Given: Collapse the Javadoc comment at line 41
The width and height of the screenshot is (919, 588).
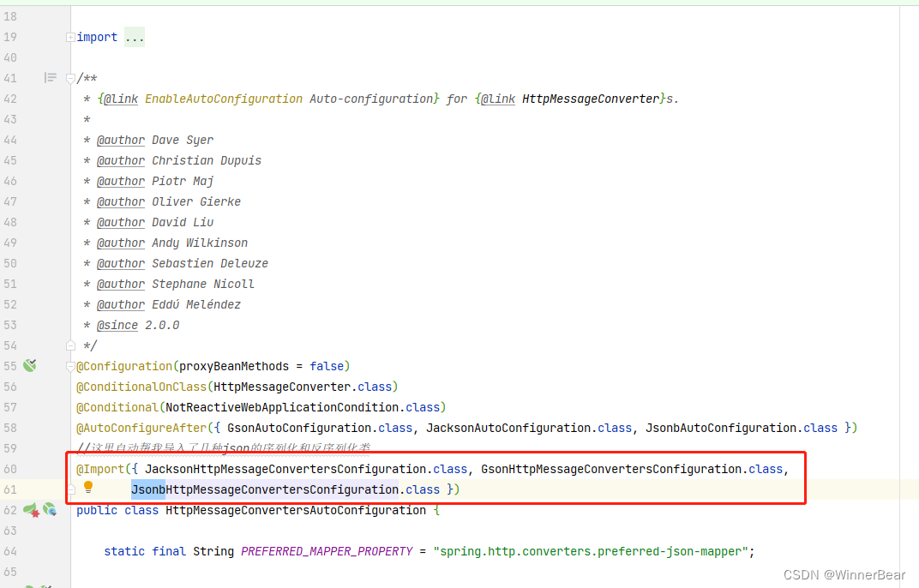Looking at the screenshot, I should tap(70, 78).
